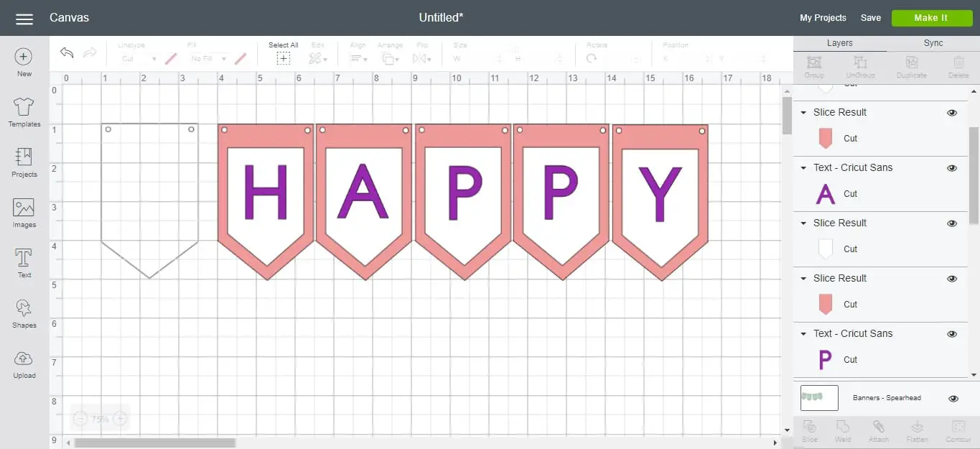Viewport: 980px width, 449px height.
Task: Open the Images library
Action: tap(24, 209)
